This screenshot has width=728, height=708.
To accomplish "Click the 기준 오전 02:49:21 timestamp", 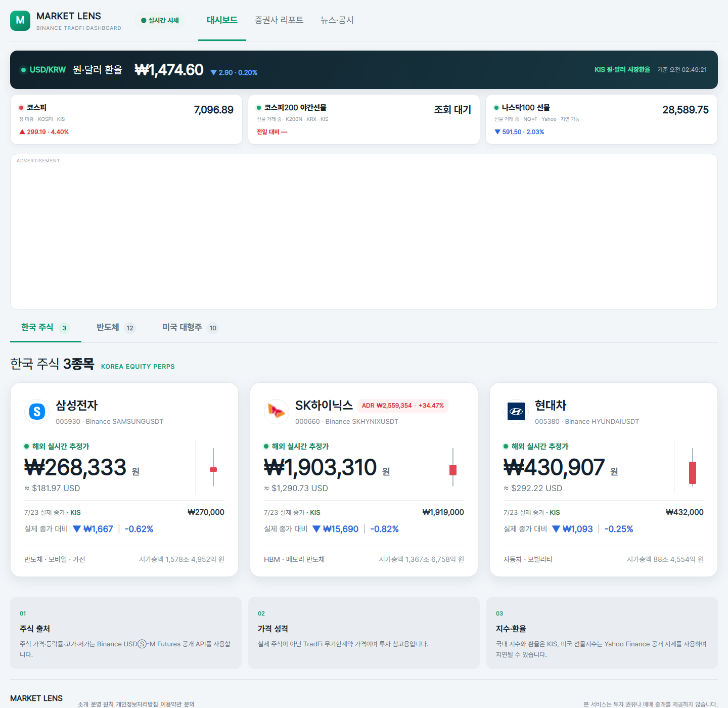I will click(x=682, y=70).
